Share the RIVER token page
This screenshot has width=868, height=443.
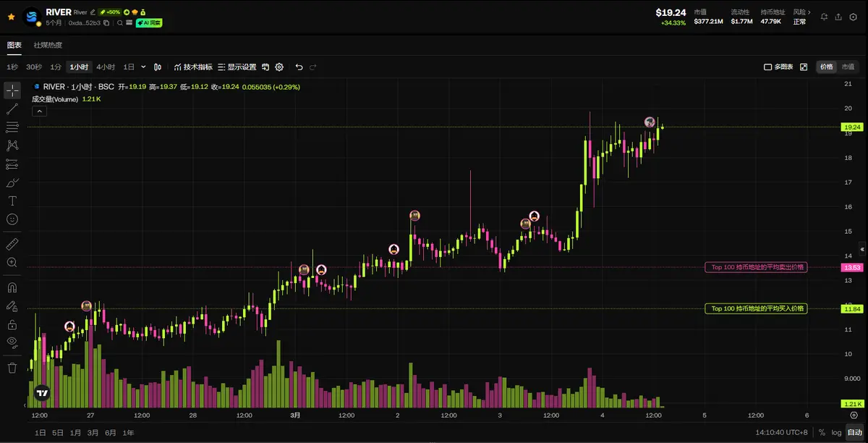click(x=838, y=17)
